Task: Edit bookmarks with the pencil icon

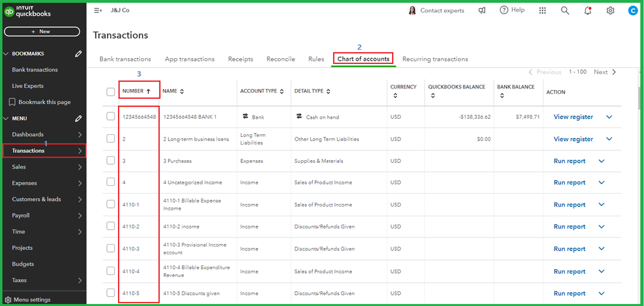Action: click(x=79, y=54)
